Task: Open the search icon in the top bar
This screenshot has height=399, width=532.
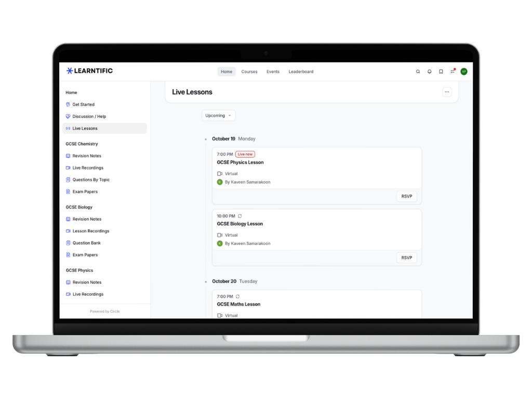Action: (x=418, y=72)
